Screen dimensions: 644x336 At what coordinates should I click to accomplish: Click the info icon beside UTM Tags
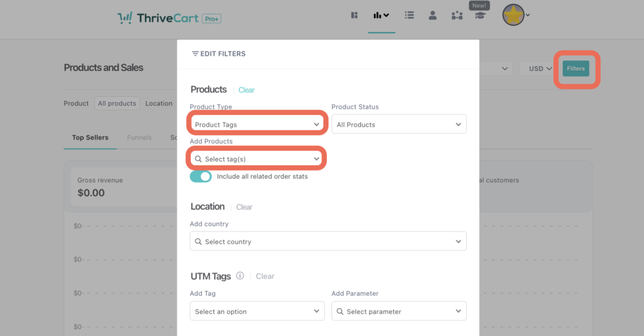(240, 276)
